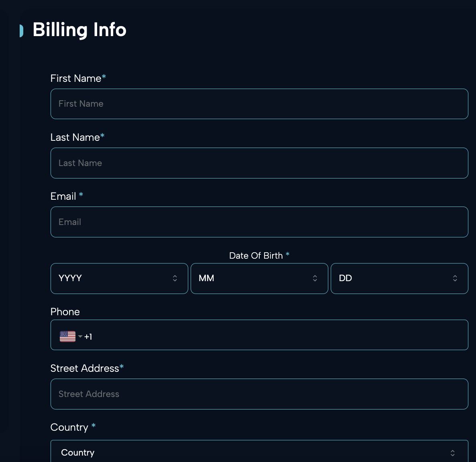
Task: Click into the Street Address field
Action: [259, 394]
